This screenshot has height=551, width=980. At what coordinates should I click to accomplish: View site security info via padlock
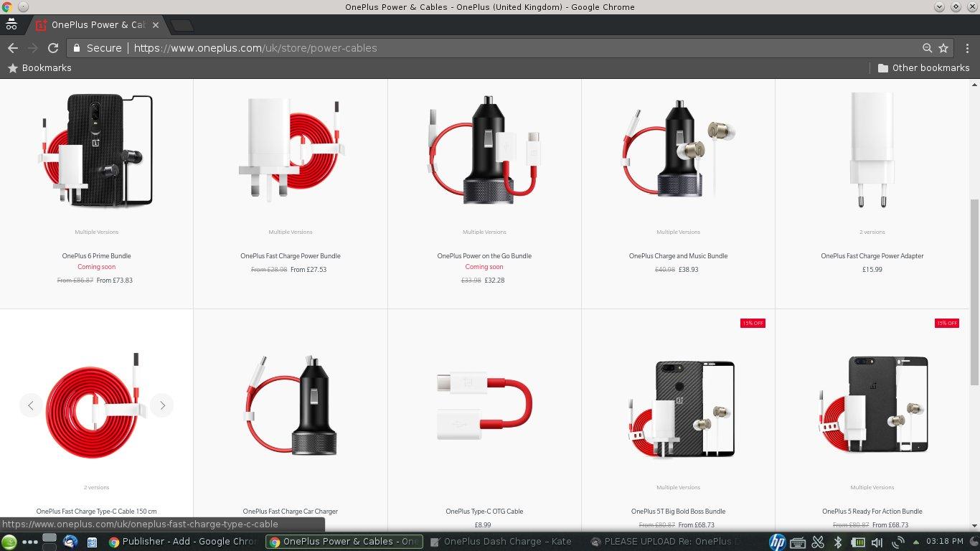tap(77, 48)
